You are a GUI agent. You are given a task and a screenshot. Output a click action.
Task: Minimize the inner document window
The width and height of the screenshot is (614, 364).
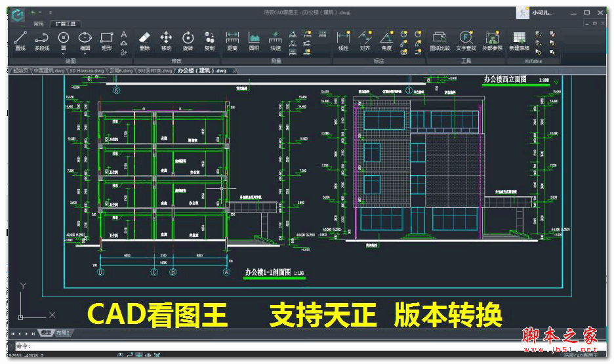(586, 24)
